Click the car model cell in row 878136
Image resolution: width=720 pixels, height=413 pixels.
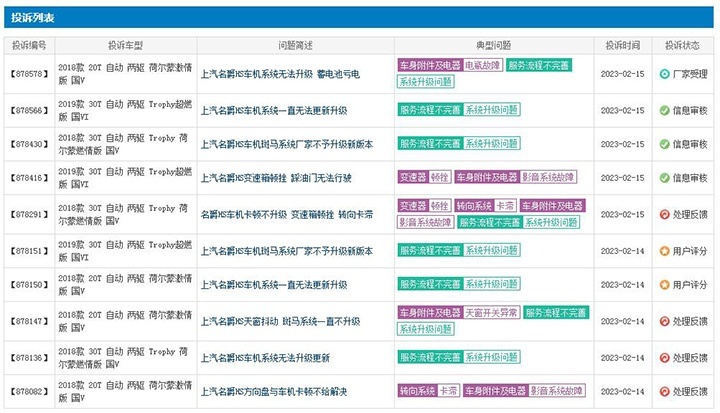[x=125, y=358]
